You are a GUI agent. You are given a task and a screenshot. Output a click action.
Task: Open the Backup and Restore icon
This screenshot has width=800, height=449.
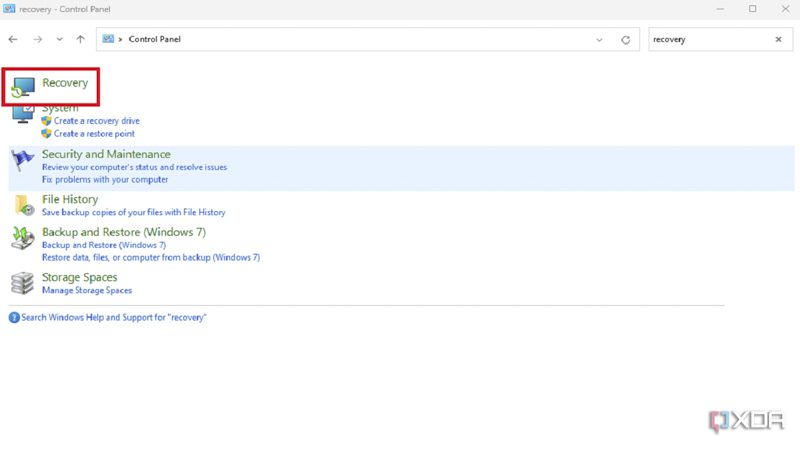[x=23, y=238]
